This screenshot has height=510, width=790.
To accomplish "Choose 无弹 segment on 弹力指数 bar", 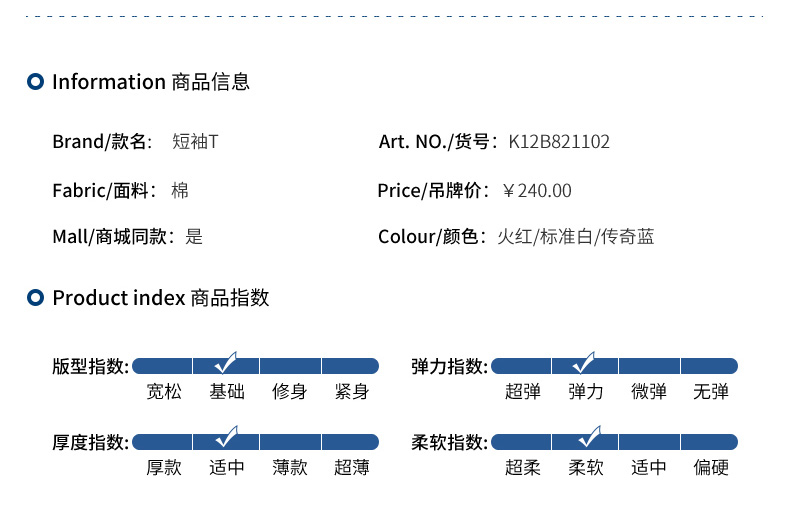I will [x=709, y=366].
